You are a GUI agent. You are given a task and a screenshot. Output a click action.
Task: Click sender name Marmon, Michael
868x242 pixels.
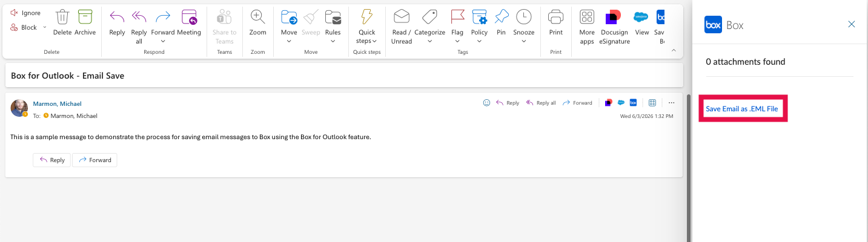[57, 104]
